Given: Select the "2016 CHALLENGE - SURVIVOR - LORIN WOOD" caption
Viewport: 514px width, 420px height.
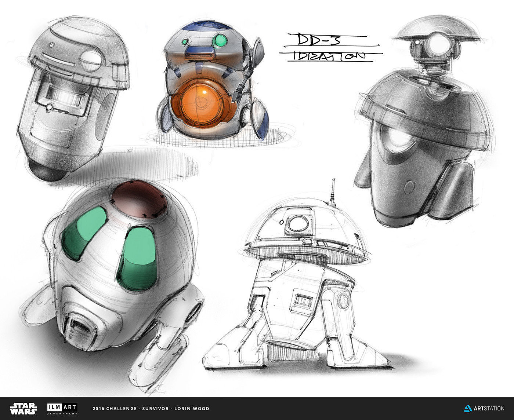Looking at the screenshot, I should 151,409.
